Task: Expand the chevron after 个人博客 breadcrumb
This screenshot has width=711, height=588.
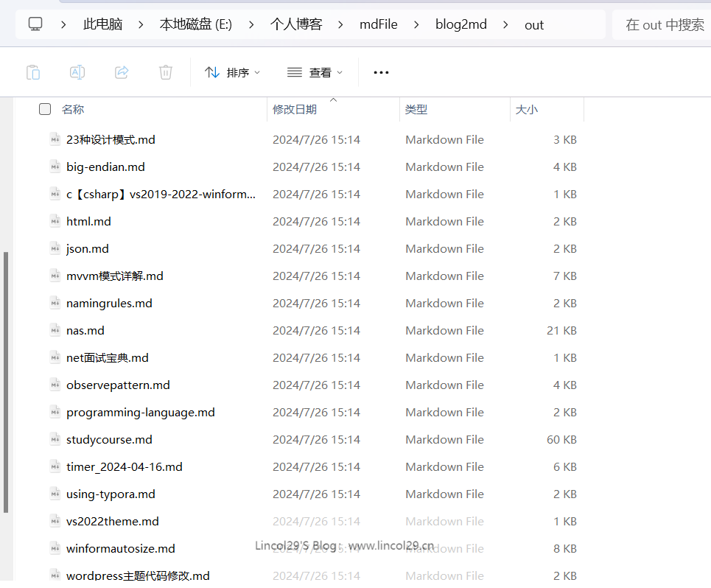Action: (x=340, y=24)
